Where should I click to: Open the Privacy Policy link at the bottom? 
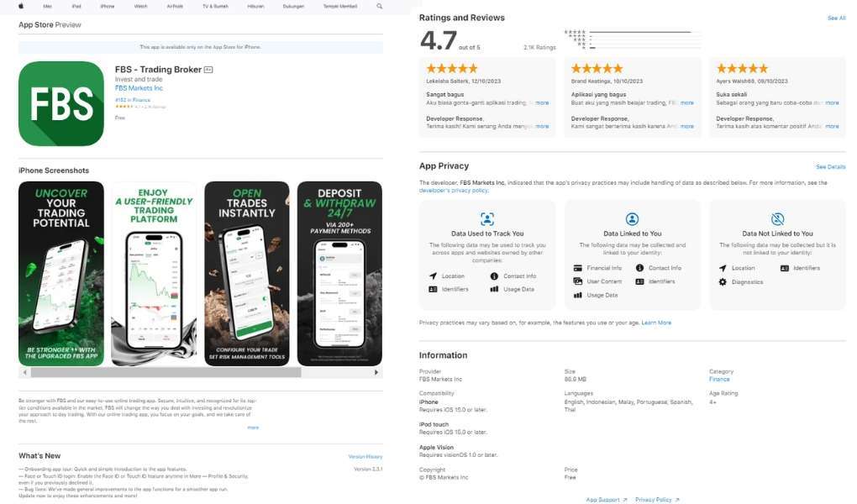click(657, 500)
